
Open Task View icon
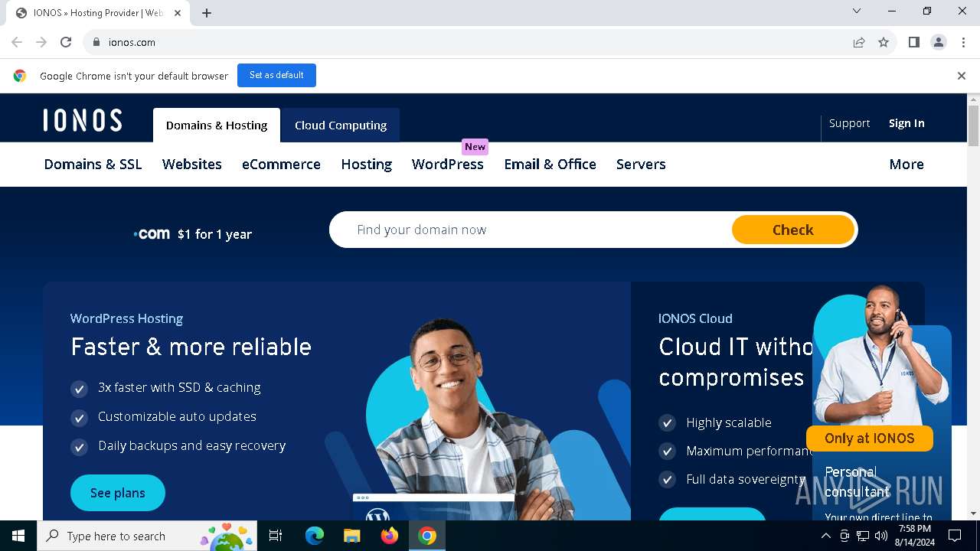[x=276, y=536]
